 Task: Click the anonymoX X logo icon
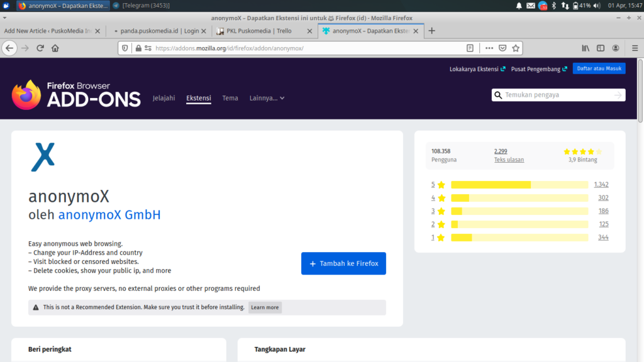click(x=43, y=156)
